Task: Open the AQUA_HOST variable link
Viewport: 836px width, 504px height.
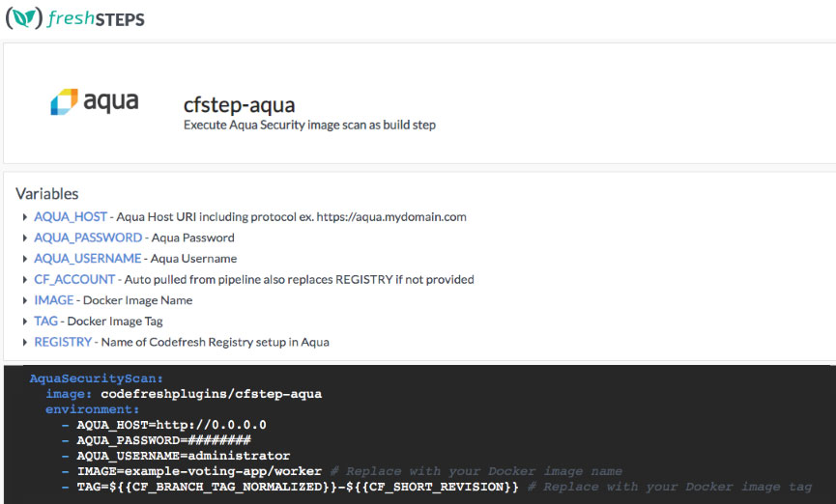Action: [71, 217]
